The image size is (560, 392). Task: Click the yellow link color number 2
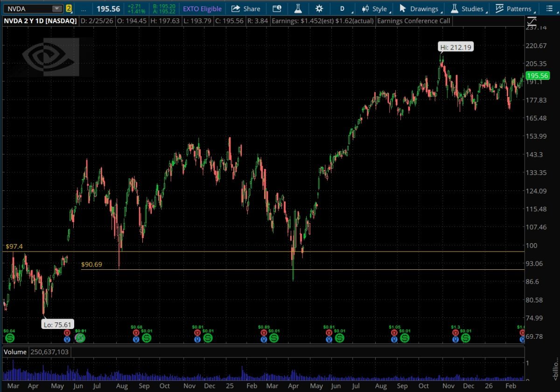tap(69, 8)
